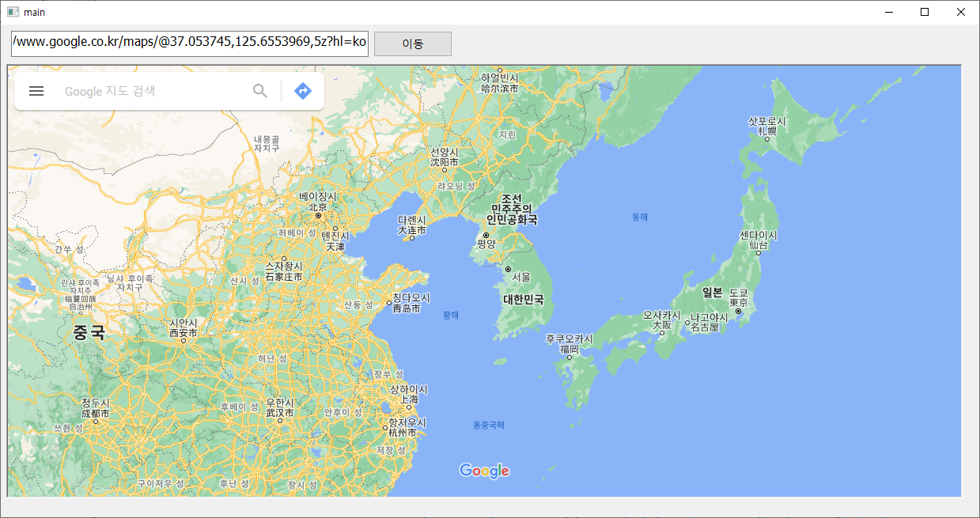Click the 간쑤 성 province label

(69, 249)
